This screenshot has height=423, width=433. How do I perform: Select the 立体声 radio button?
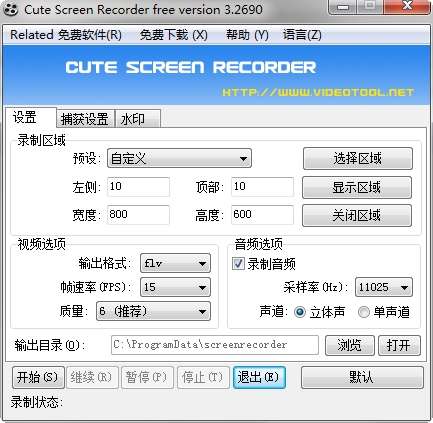[x=299, y=312]
